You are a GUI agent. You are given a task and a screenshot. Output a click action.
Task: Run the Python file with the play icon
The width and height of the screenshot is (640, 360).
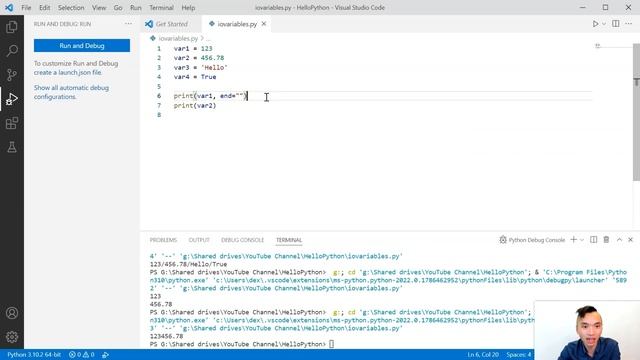click(x=595, y=24)
